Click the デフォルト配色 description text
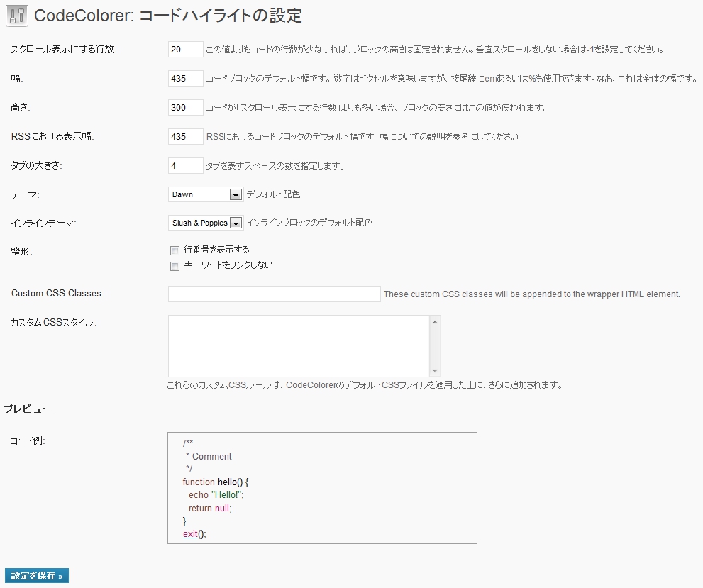The image size is (703, 588). [273, 194]
